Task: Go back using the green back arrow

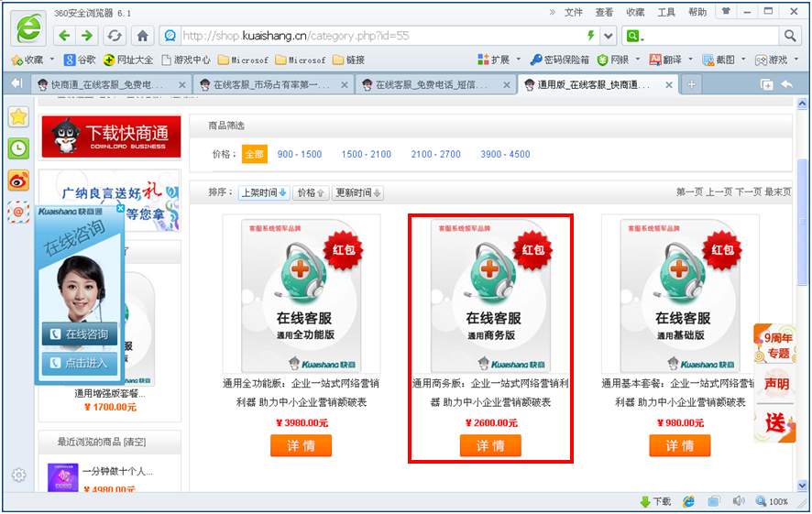Action: [x=63, y=36]
